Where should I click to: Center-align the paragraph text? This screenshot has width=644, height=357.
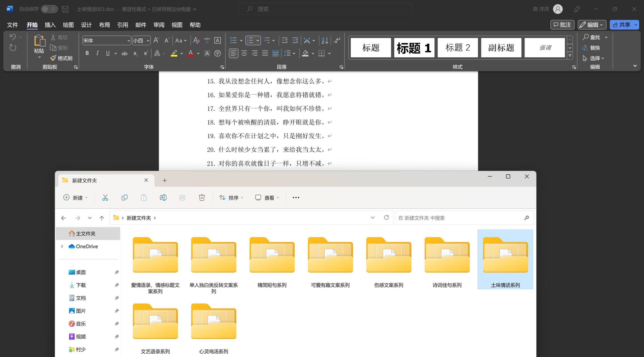(x=244, y=53)
